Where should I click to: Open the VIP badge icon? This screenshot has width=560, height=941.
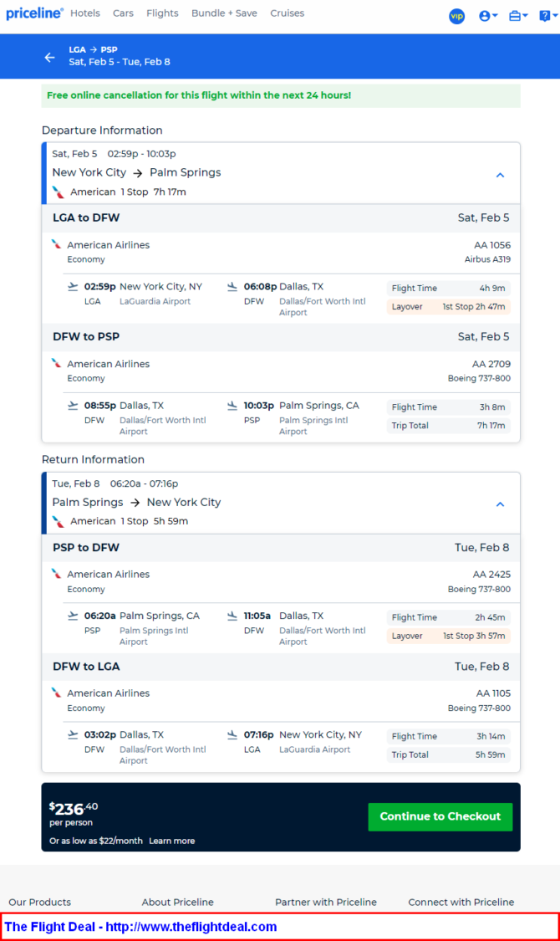(457, 16)
